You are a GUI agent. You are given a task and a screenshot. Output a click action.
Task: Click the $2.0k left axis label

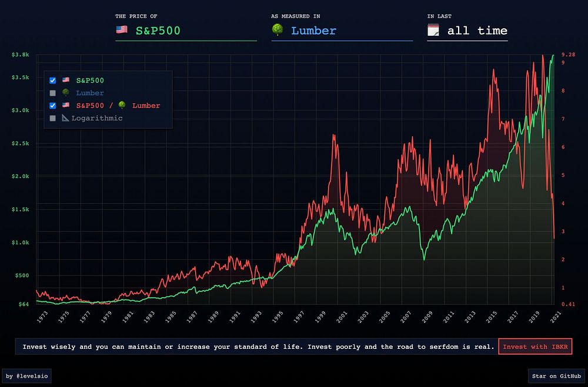coord(20,176)
